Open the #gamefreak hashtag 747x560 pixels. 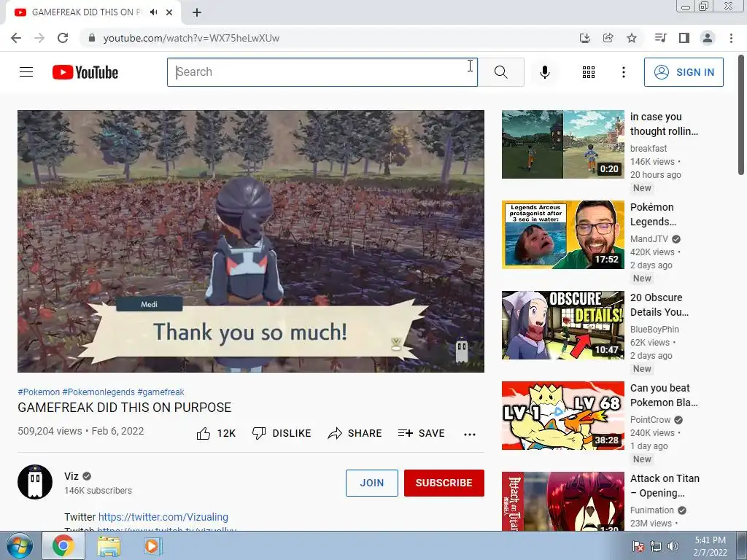(160, 392)
